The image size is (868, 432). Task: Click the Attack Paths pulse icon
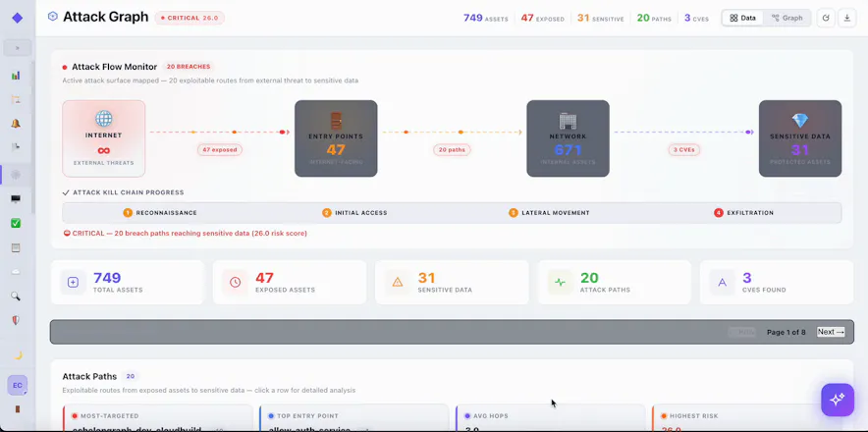pyautogui.click(x=560, y=283)
